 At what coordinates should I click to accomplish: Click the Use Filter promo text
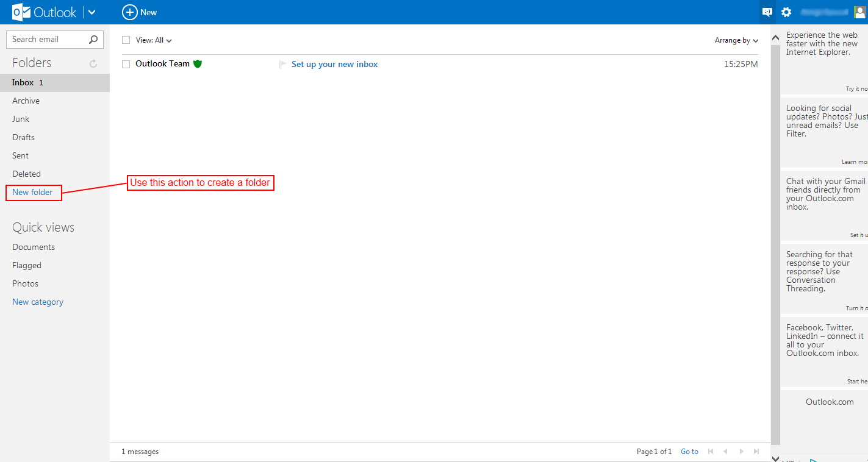point(827,121)
